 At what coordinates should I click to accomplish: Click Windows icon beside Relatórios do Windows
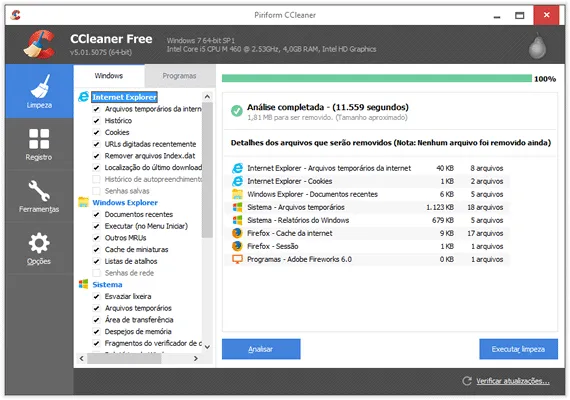(x=237, y=220)
